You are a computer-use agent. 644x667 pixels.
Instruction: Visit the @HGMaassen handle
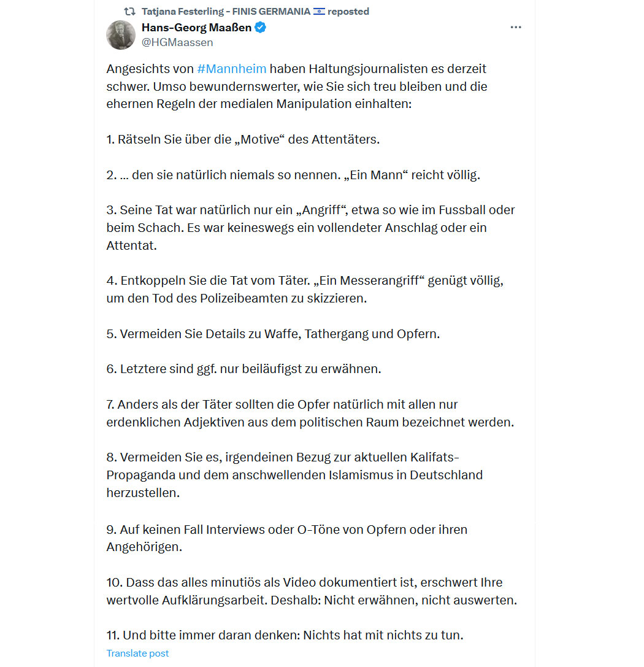(x=177, y=42)
